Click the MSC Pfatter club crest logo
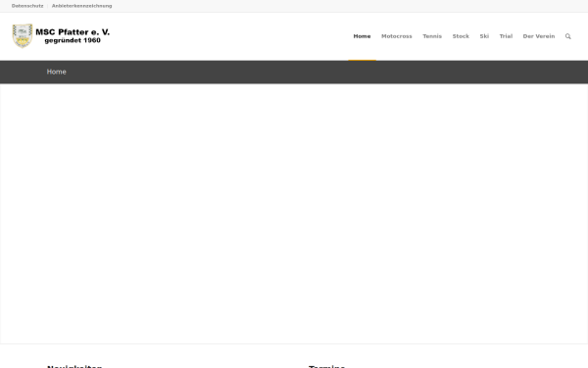Screen dimensions: 588x368 [23, 36]
